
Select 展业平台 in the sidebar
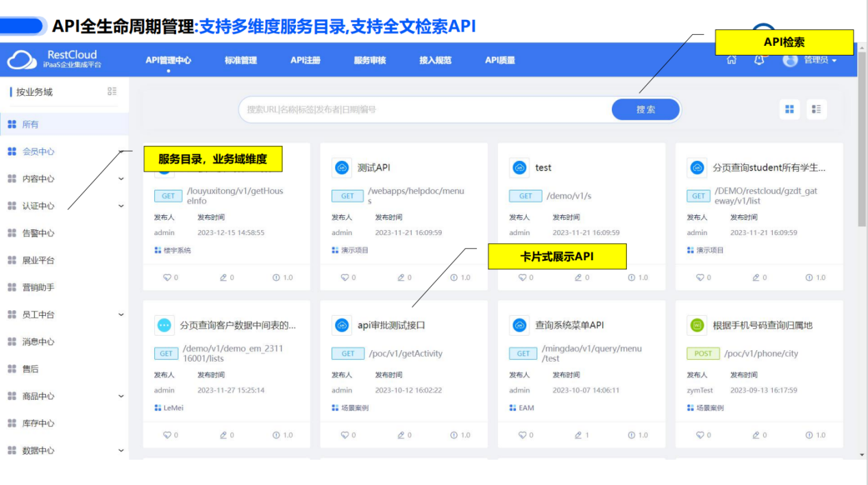click(64, 260)
